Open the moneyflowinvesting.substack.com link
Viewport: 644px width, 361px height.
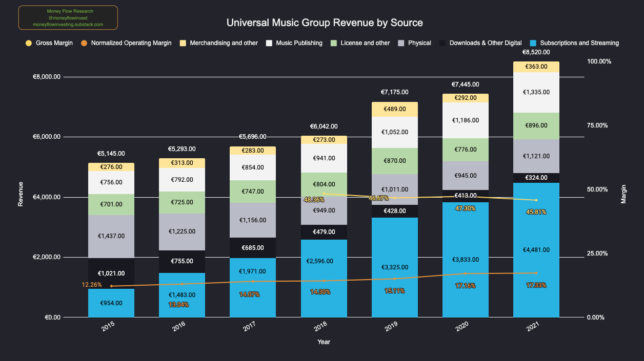(68, 24)
